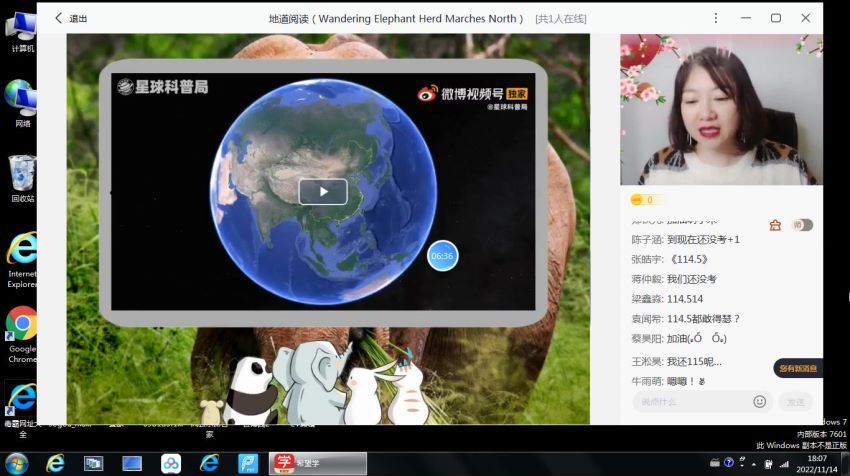Click the teacher webcam video
The image size is (850, 476).
[x=721, y=110]
